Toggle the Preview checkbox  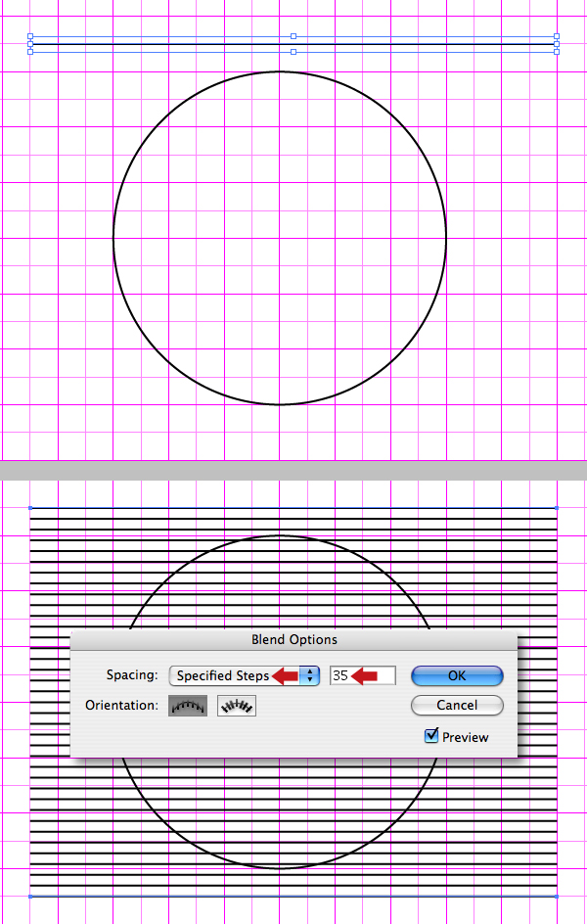click(x=431, y=735)
